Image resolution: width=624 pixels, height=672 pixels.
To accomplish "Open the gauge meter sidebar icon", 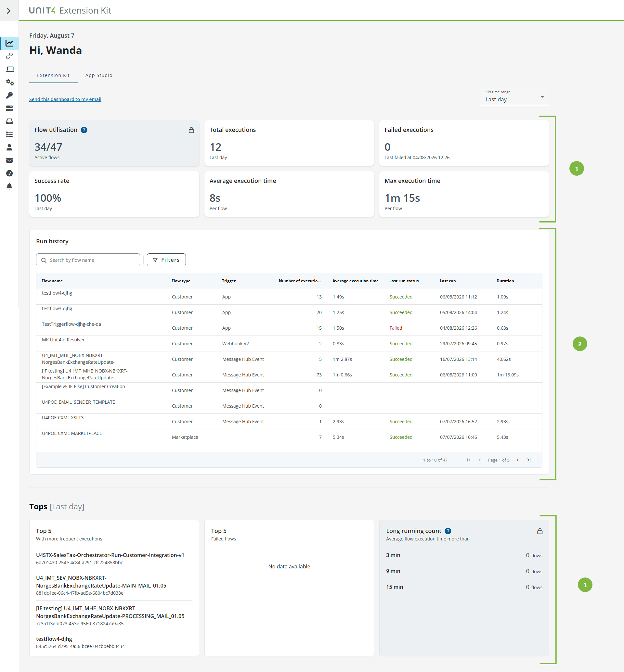I will click(x=9, y=173).
